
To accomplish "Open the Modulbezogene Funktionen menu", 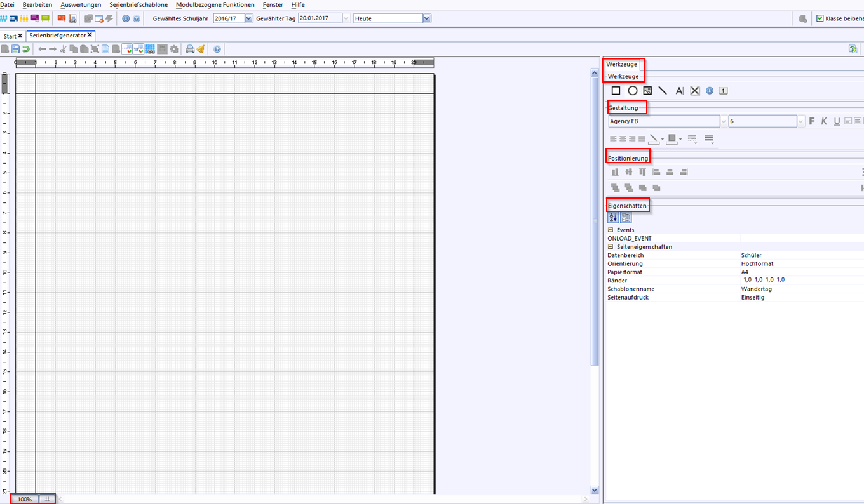I will pyautogui.click(x=215, y=4).
